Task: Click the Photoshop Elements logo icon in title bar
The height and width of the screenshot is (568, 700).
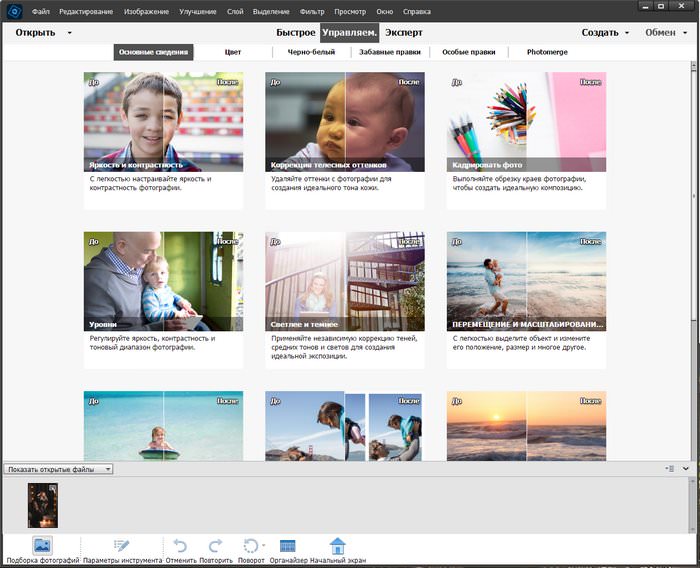Action: point(14,10)
